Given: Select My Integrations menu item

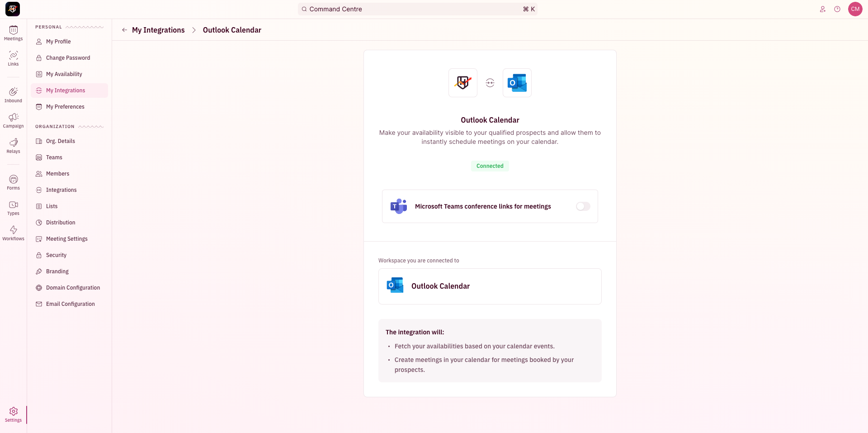Looking at the screenshot, I should 69,90.
